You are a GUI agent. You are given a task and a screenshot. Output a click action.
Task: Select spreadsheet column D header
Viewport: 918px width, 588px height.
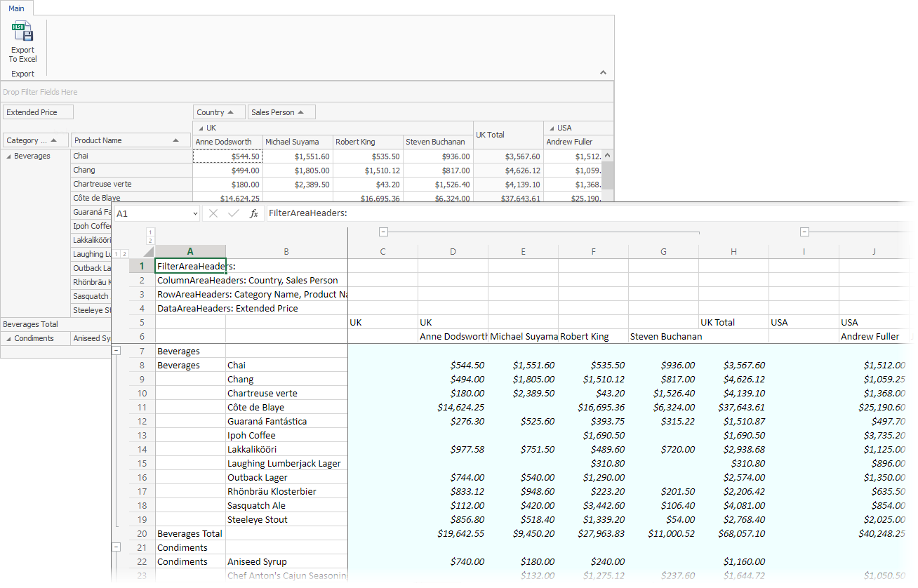453,251
